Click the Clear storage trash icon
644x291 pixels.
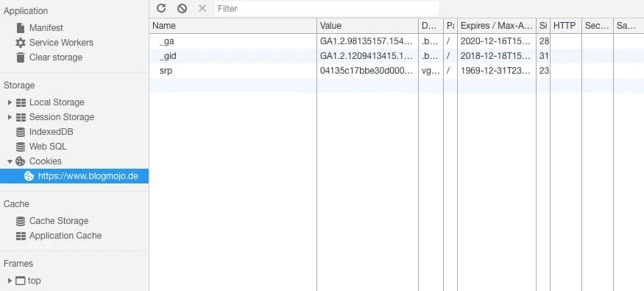(x=20, y=57)
